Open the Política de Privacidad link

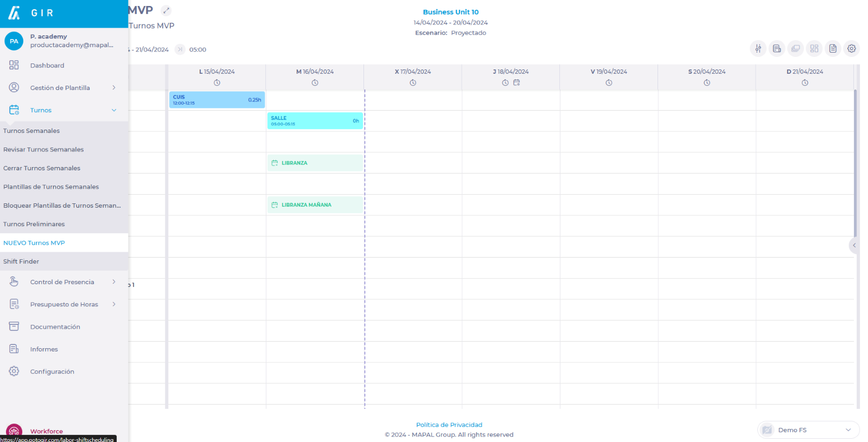click(449, 425)
